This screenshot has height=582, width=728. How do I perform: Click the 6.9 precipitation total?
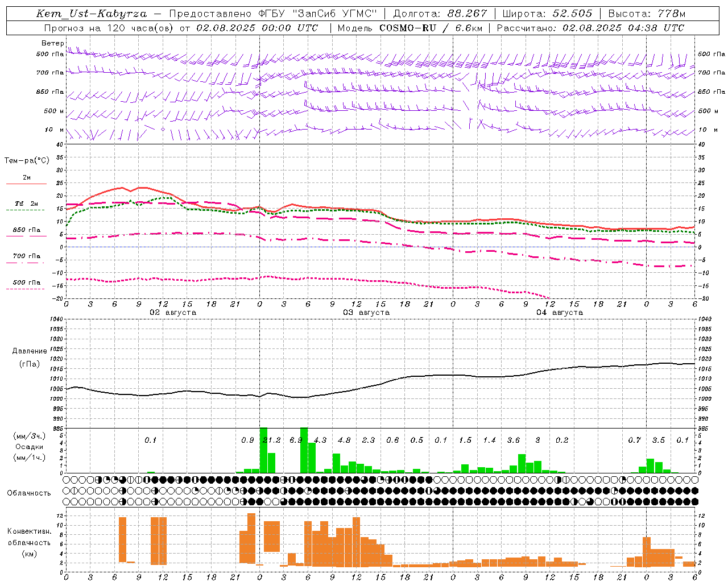(296, 440)
